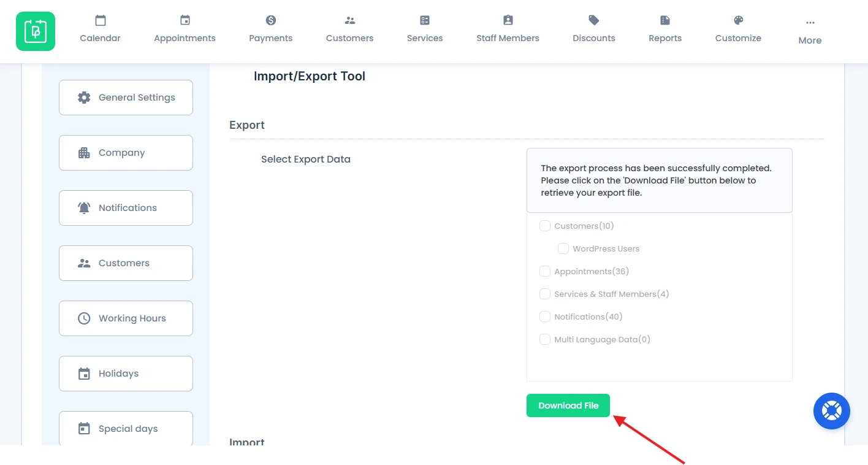Click the gear icon beside General Settings
The width and height of the screenshot is (868, 465).
84,98
